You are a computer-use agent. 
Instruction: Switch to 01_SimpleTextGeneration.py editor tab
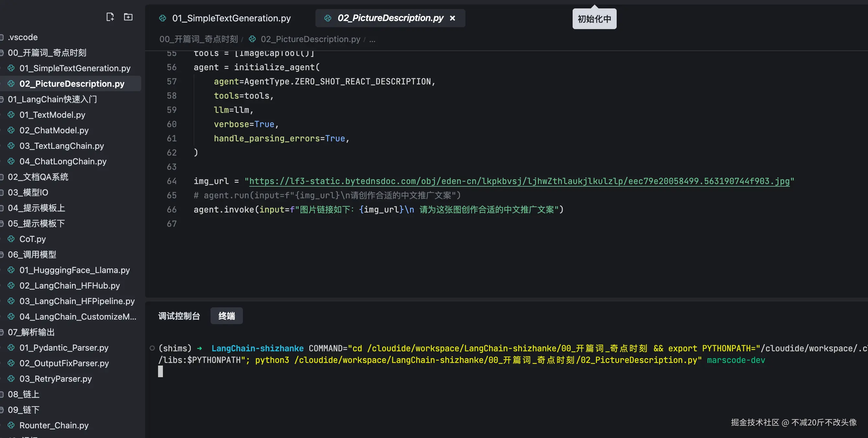pos(231,18)
